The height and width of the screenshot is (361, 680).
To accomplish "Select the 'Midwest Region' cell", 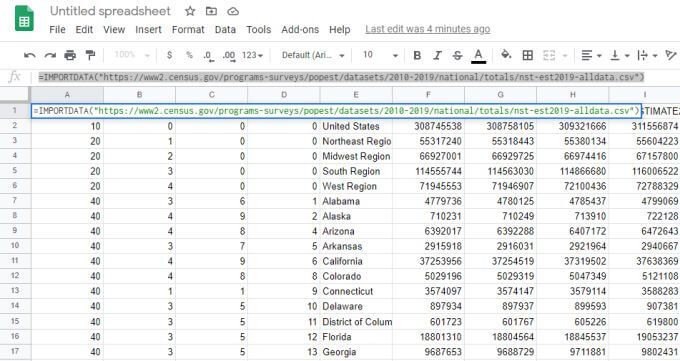I will click(356, 156).
